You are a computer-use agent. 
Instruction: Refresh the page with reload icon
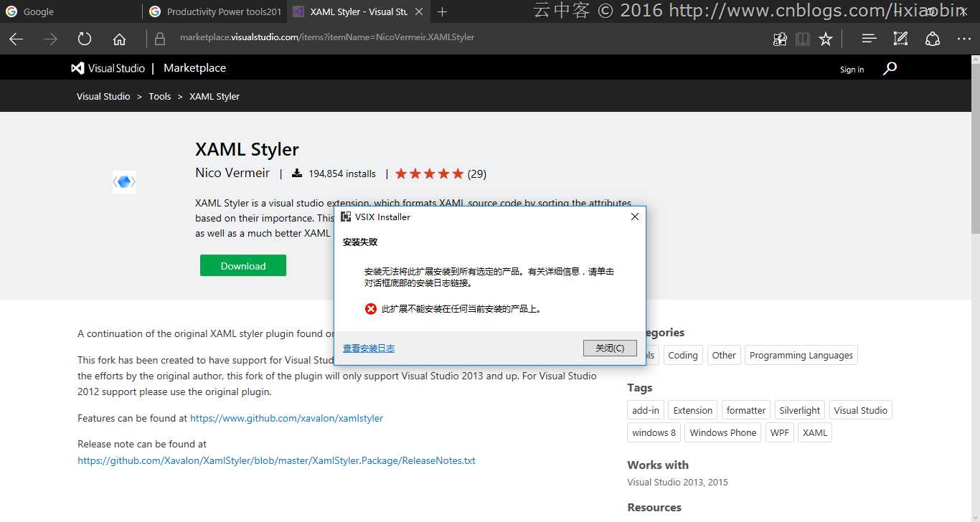tap(85, 39)
